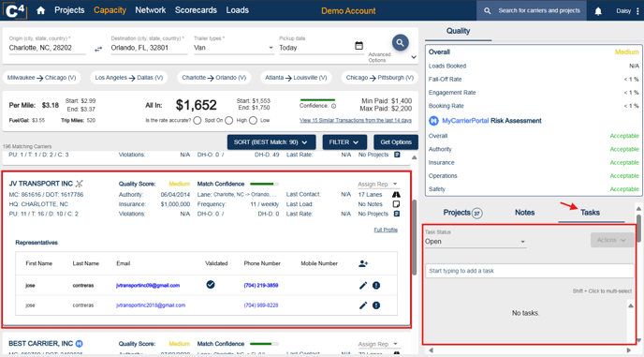Open the notes icon for JV Transport
644x357 pixels.
pyautogui.click(x=396, y=204)
